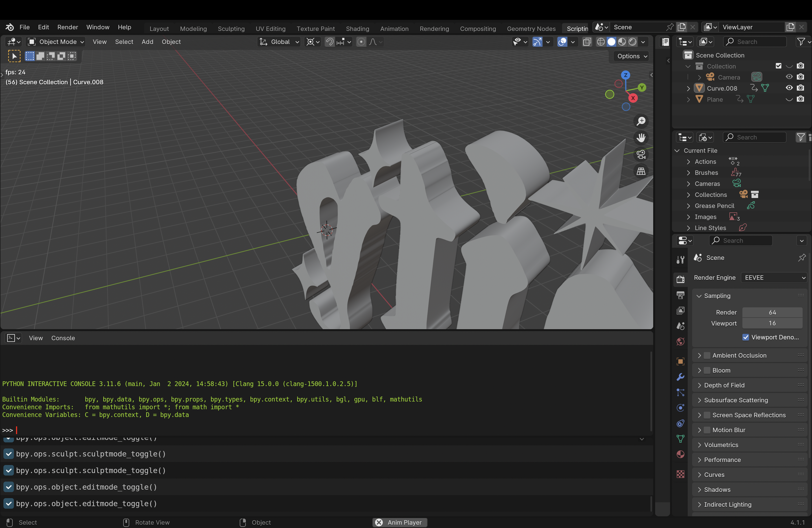Click the zoom magnifier icon in viewport
Screen dimensions: 812x528
click(641, 121)
